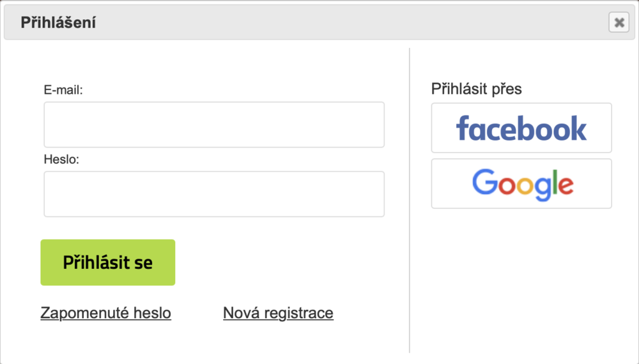Click the green Přihlásit se button
639x364 pixels.
(x=107, y=262)
